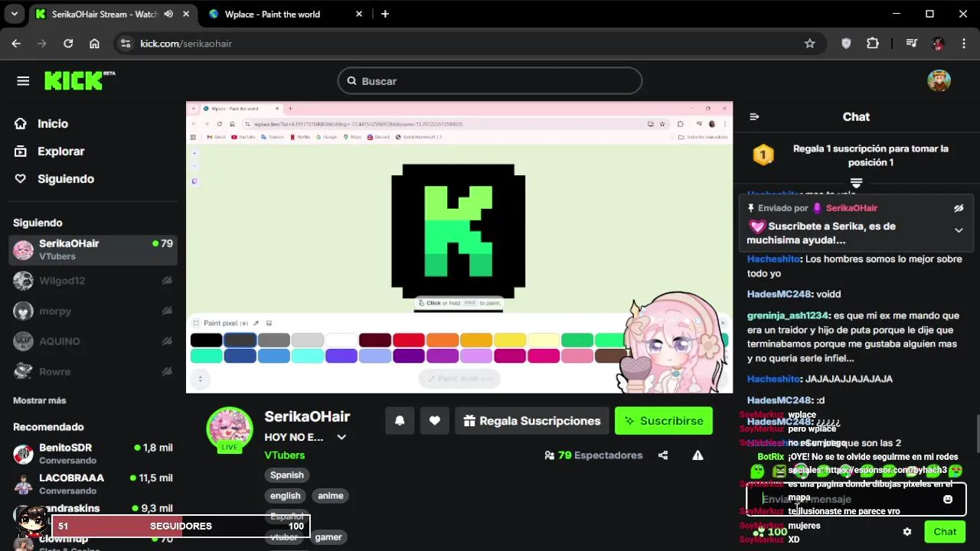
Task: Open the offline channel Wilgod12
Action: pyautogui.click(x=93, y=281)
